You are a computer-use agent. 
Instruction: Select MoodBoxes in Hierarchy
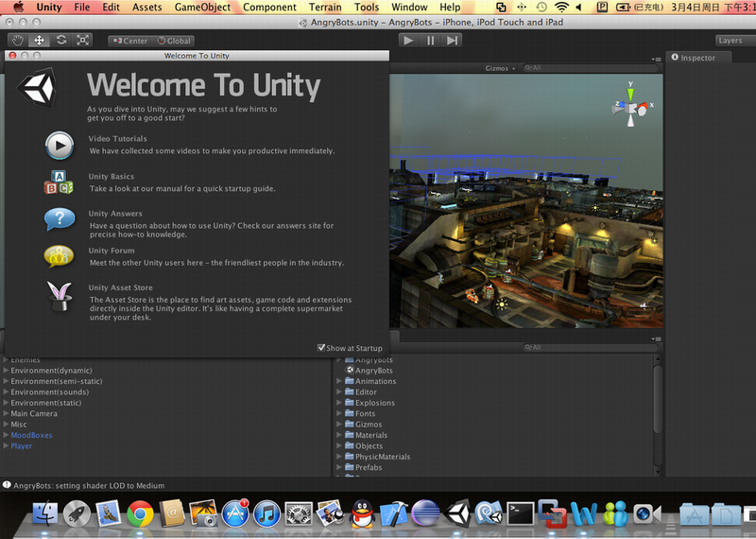coord(31,435)
